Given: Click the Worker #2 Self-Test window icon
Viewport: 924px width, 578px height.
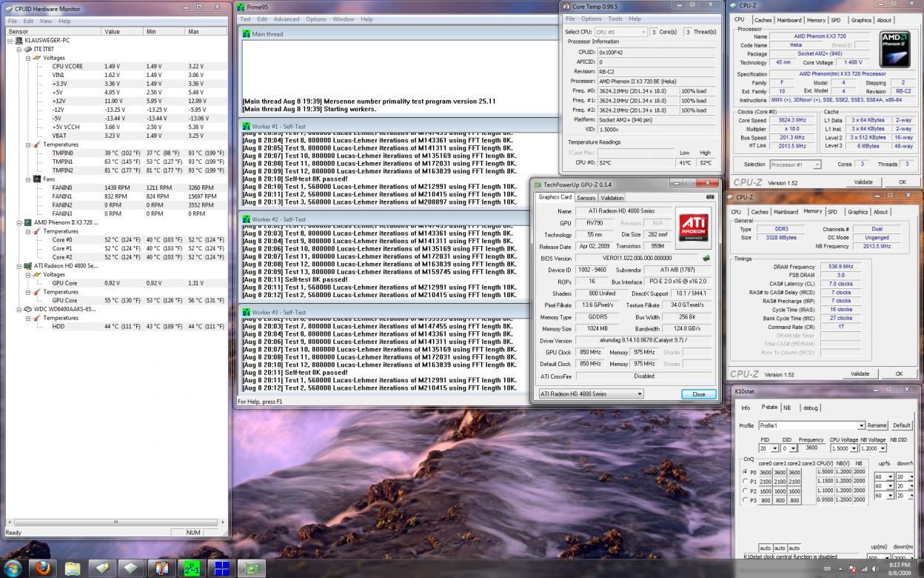Looking at the screenshot, I should point(247,219).
